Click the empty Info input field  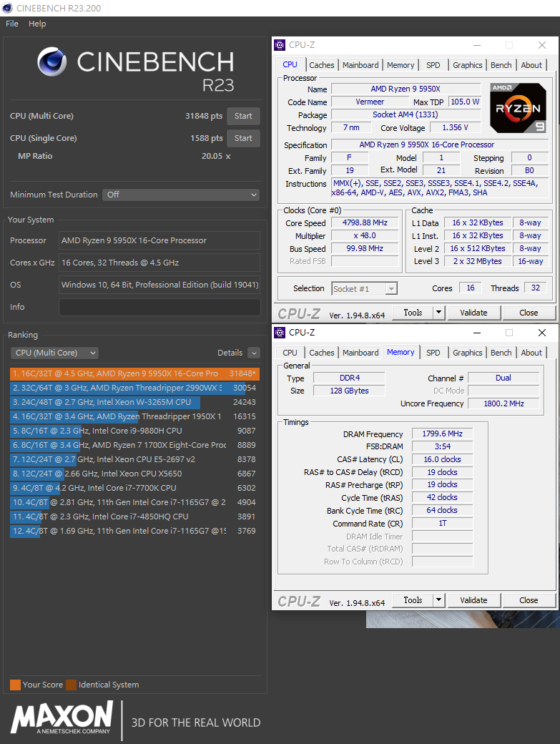[x=159, y=307]
